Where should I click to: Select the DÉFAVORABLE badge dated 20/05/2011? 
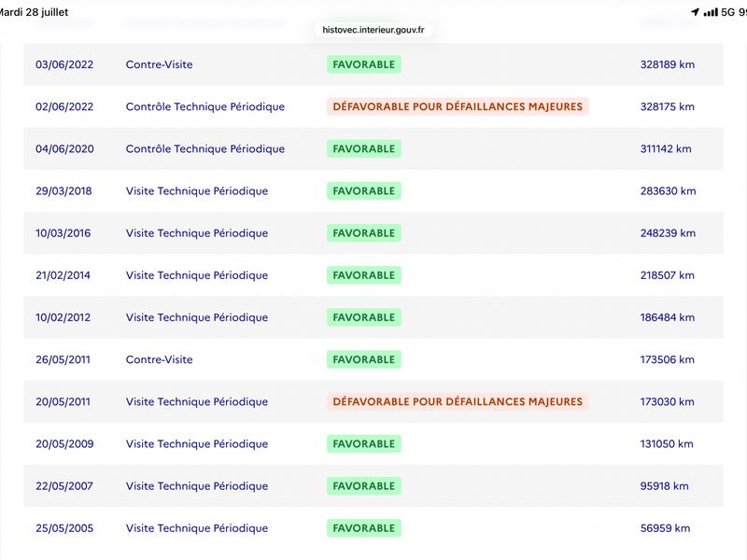click(x=458, y=401)
